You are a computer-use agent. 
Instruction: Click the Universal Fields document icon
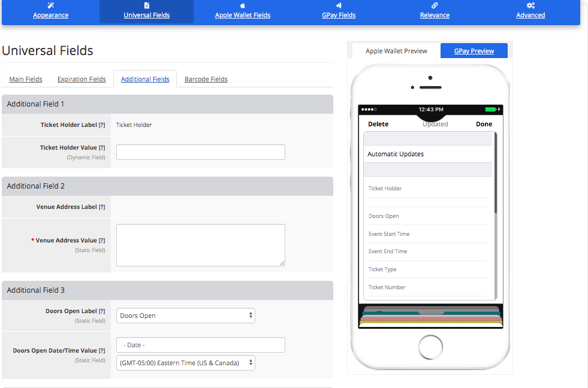(x=147, y=5)
